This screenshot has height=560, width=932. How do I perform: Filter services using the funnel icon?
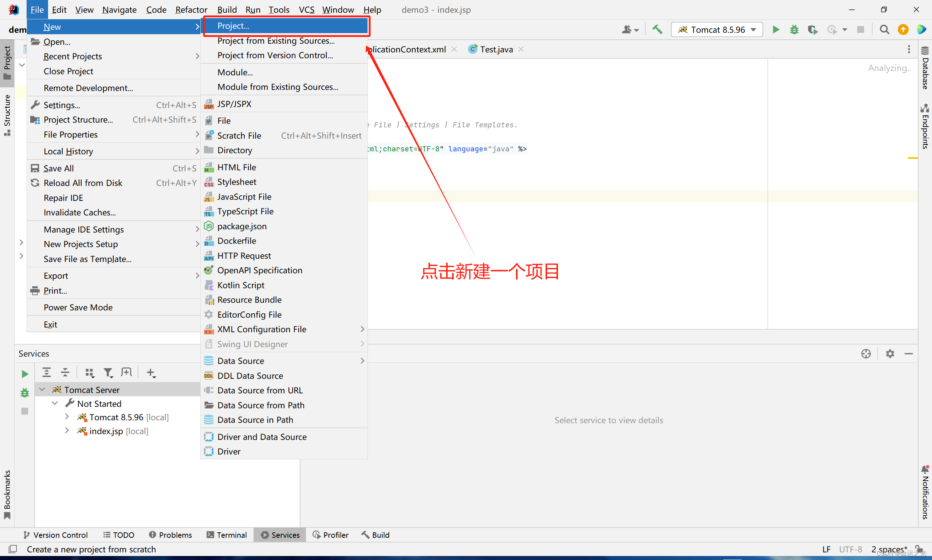coord(109,373)
